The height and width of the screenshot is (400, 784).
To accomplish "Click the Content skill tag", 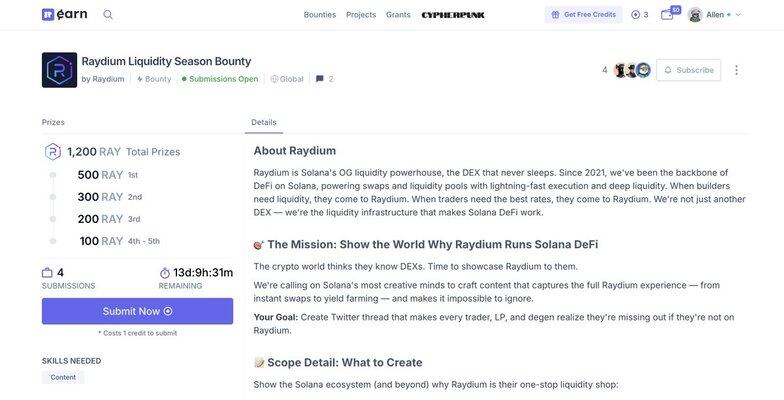I will [63, 377].
